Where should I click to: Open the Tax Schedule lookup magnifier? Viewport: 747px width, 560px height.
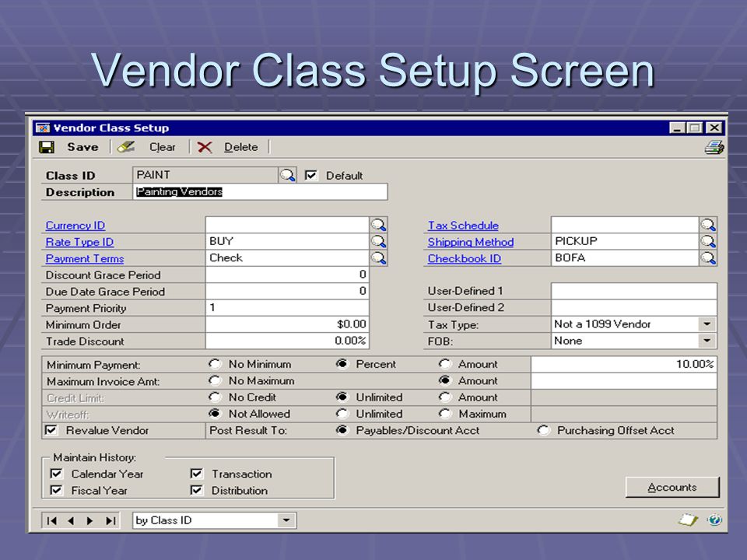708,225
